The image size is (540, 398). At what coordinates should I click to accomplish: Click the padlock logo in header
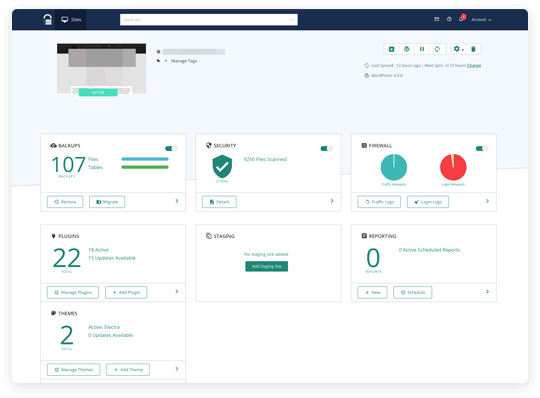[48, 19]
